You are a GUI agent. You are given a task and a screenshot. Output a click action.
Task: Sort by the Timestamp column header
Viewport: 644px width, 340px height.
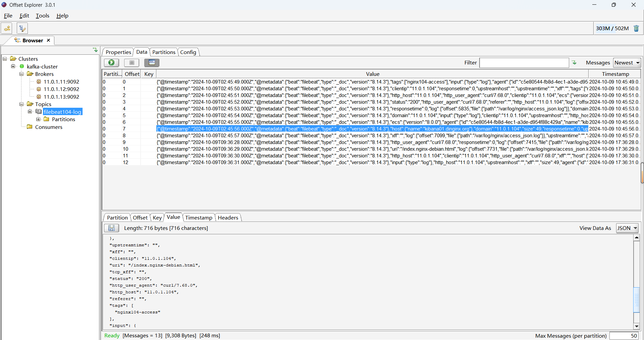[x=615, y=74]
